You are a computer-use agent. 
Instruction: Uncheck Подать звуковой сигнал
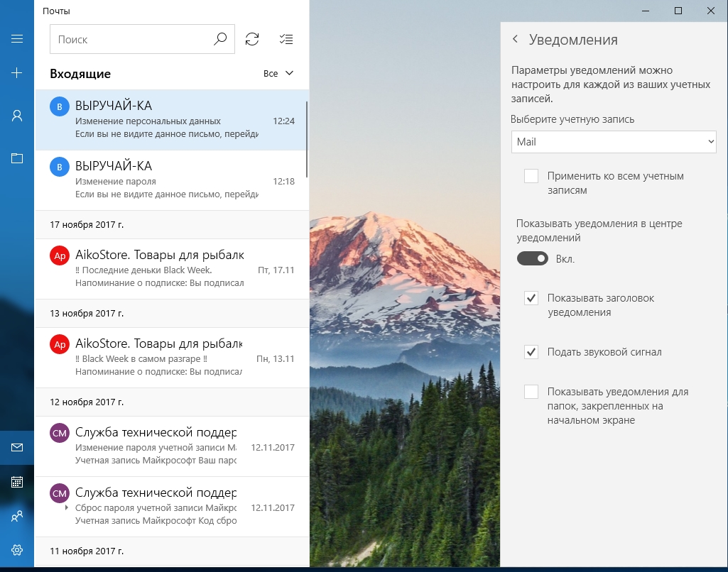[531, 352]
